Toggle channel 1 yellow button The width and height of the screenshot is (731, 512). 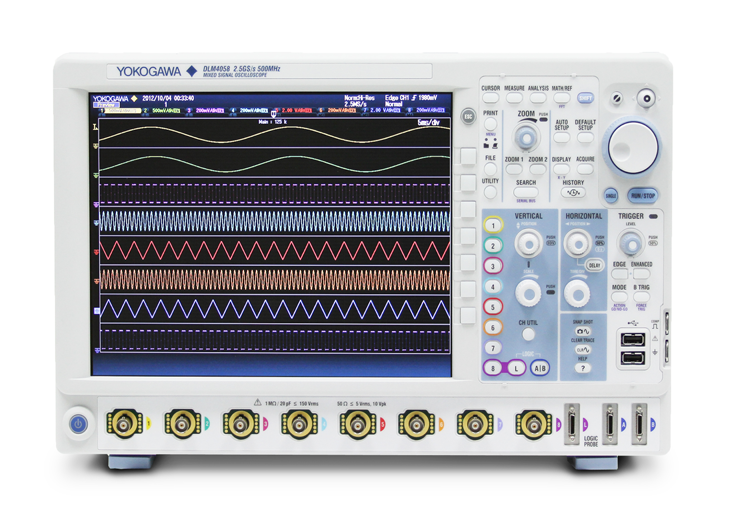tap(493, 225)
